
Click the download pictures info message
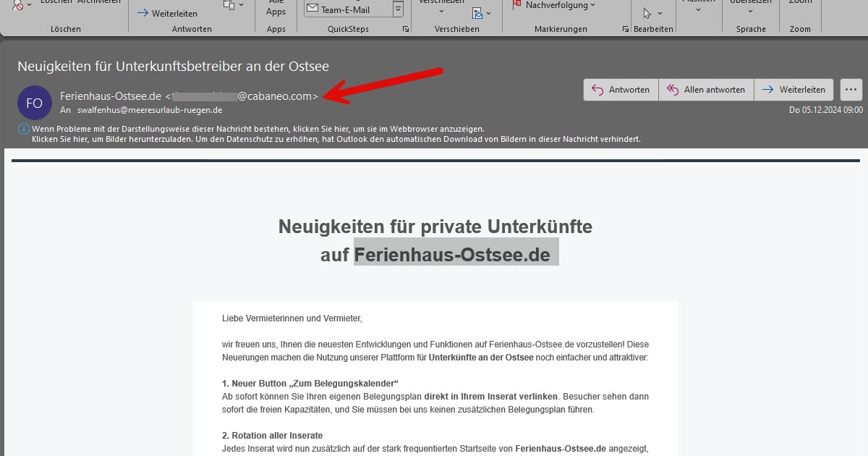tap(336, 138)
